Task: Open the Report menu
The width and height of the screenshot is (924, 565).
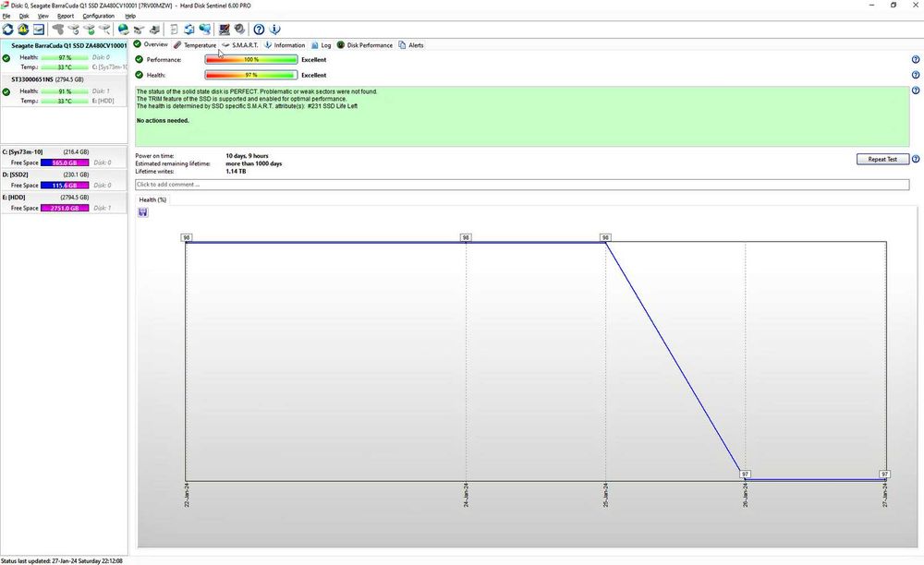Action: tap(66, 16)
